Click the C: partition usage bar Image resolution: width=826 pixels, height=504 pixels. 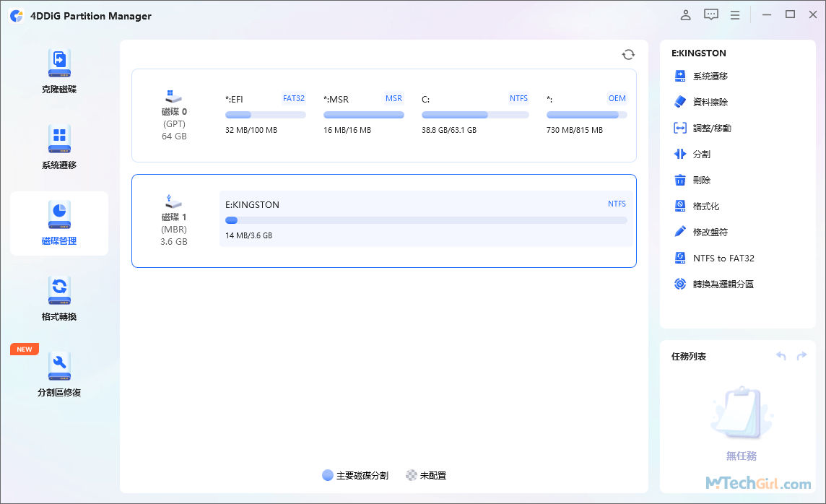[475, 114]
